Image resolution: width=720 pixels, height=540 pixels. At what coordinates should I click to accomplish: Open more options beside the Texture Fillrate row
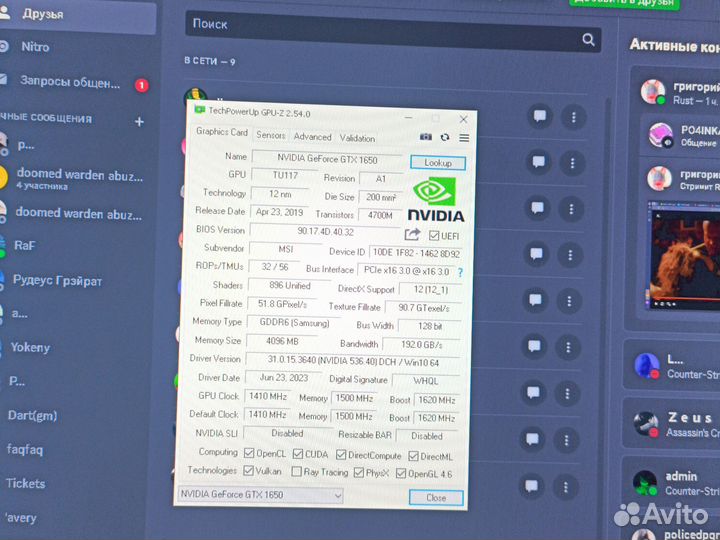[x=569, y=301]
